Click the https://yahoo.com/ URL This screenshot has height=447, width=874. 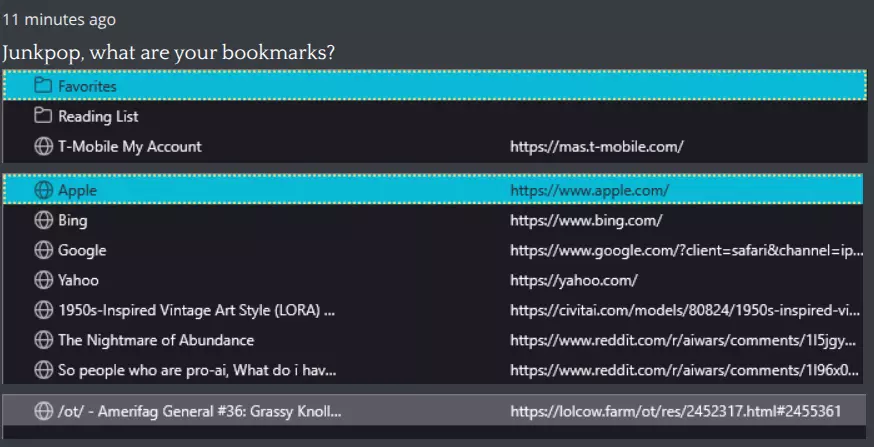click(574, 280)
